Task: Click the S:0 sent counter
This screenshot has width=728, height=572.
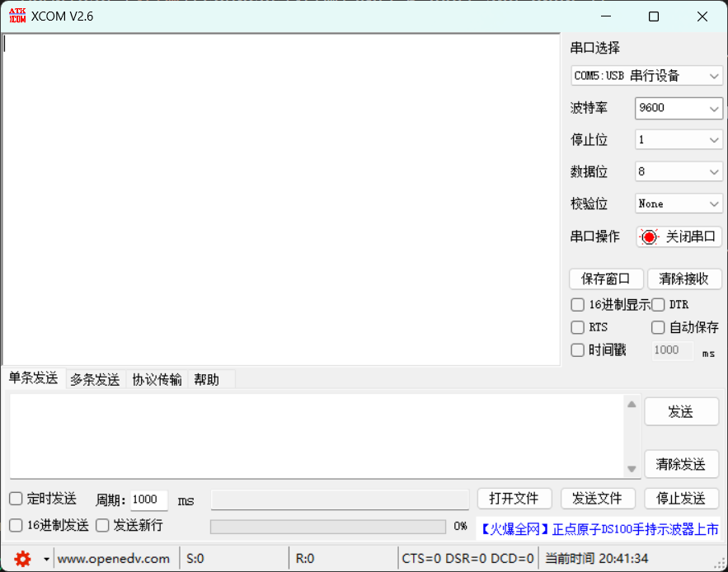Action: (x=195, y=559)
